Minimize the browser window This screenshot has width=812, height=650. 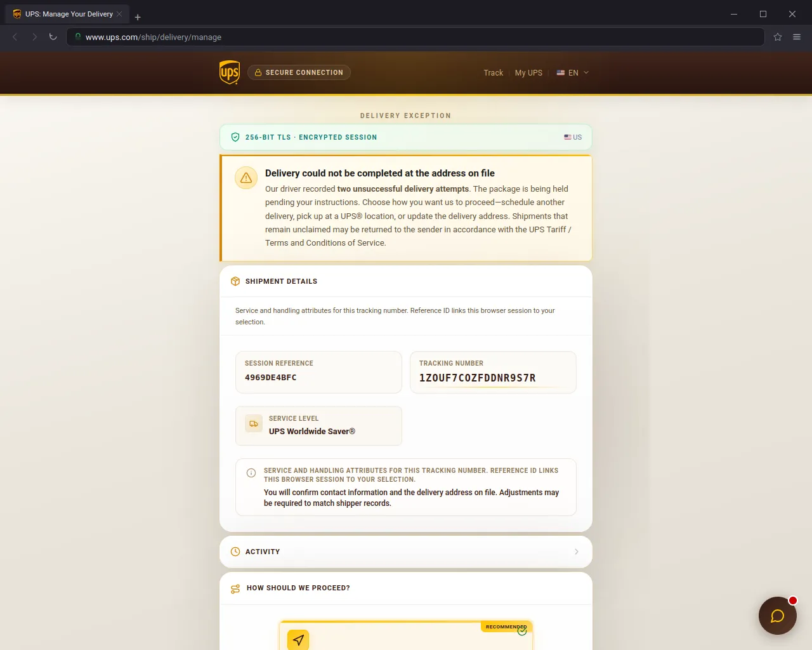click(734, 14)
